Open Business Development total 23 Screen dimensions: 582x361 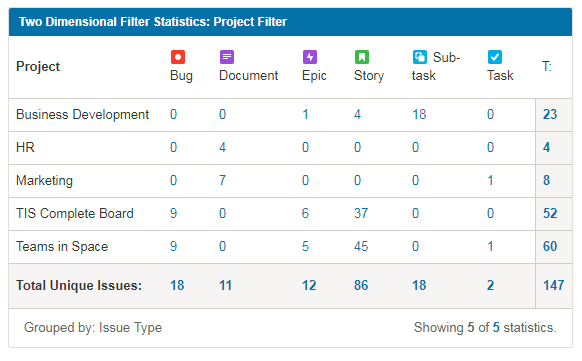point(550,114)
